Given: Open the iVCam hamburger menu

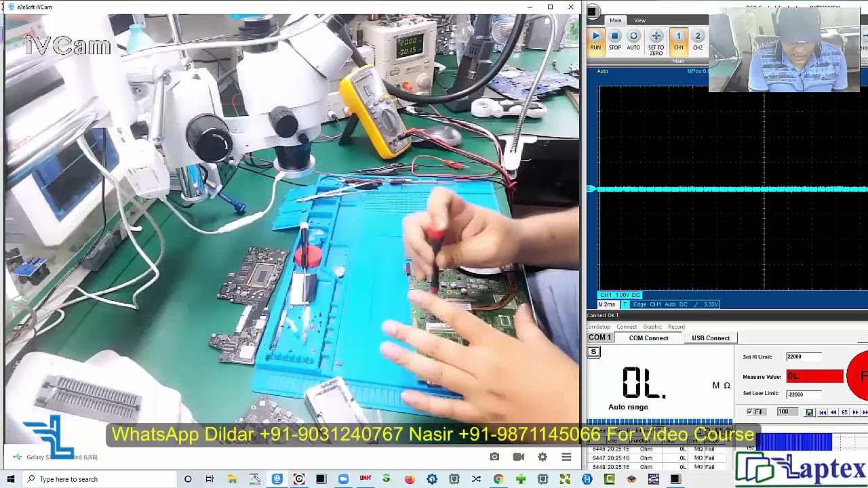Looking at the screenshot, I should 566,457.
